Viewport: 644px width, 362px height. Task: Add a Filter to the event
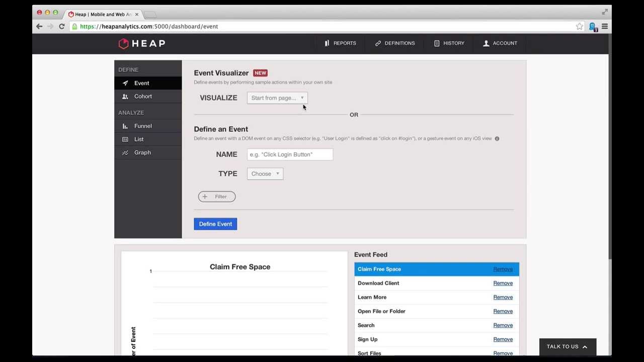tap(217, 197)
